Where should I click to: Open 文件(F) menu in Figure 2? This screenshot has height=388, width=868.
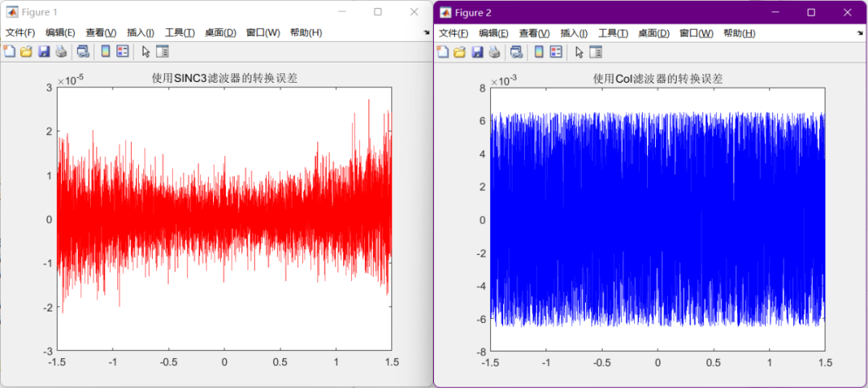pos(453,33)
